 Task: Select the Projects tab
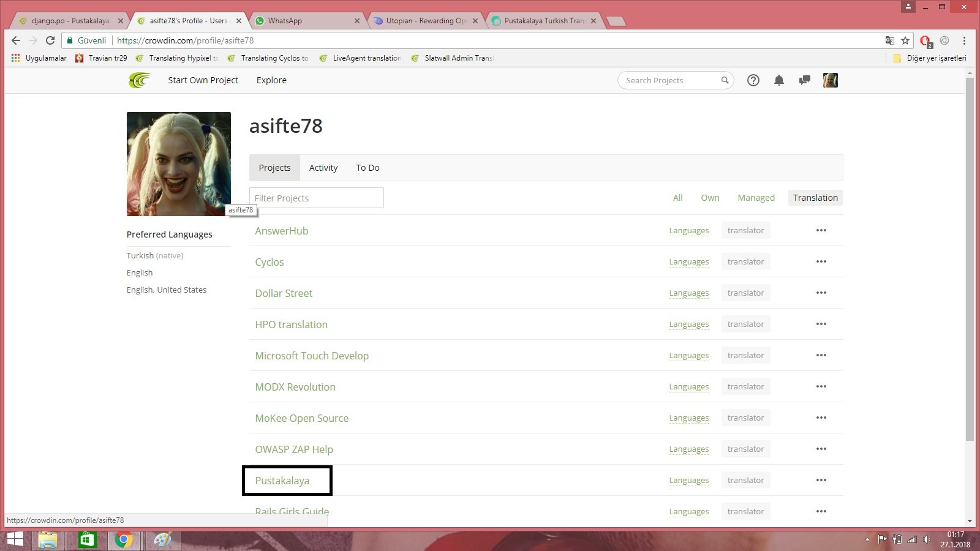274,168
